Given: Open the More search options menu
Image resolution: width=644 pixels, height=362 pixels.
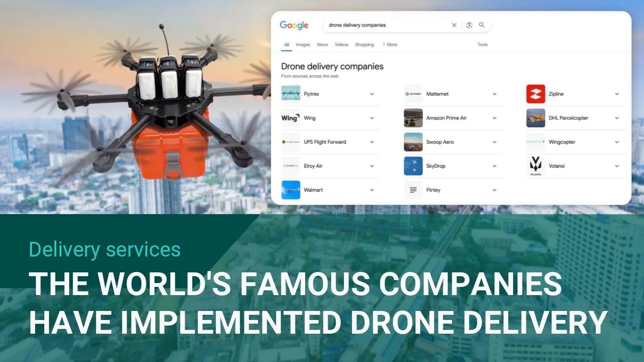Looking at the screenshot, I should click(x=390, y=45).
